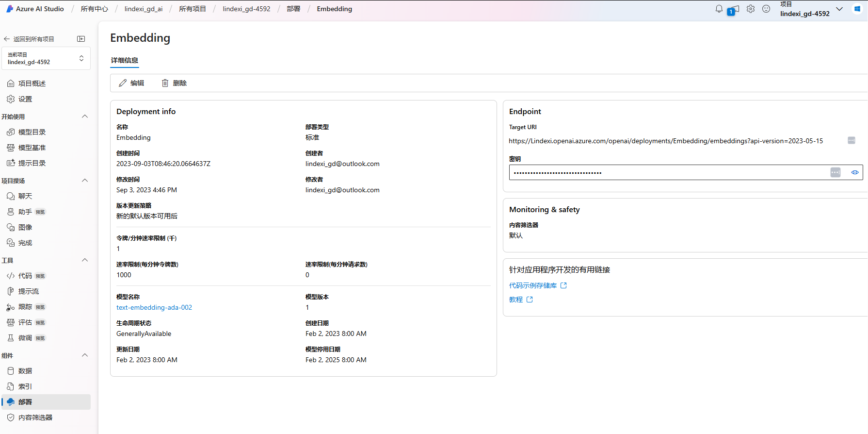Collapse the 组件 section

[85, 355]
